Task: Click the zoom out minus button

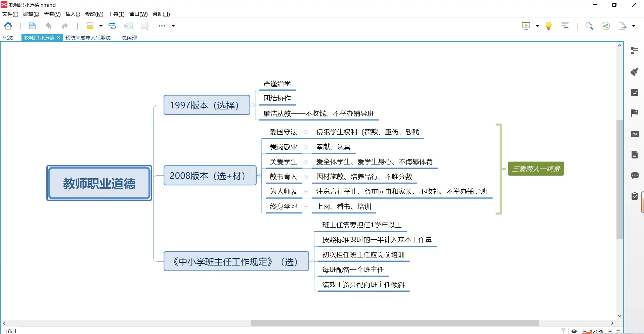Action: [585, 331]
